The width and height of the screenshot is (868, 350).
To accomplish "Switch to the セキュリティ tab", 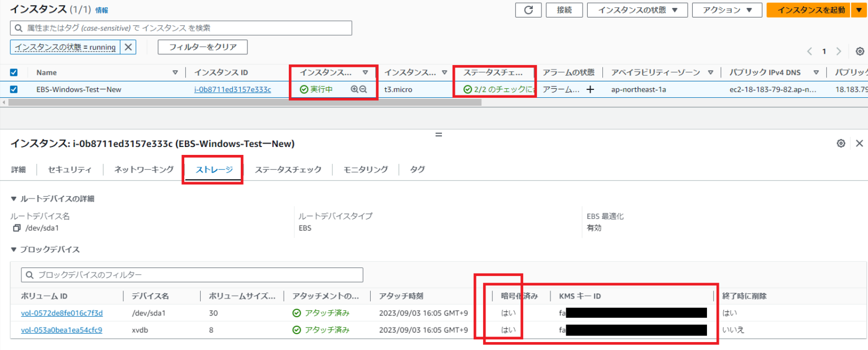I will (x=70, y=170).
